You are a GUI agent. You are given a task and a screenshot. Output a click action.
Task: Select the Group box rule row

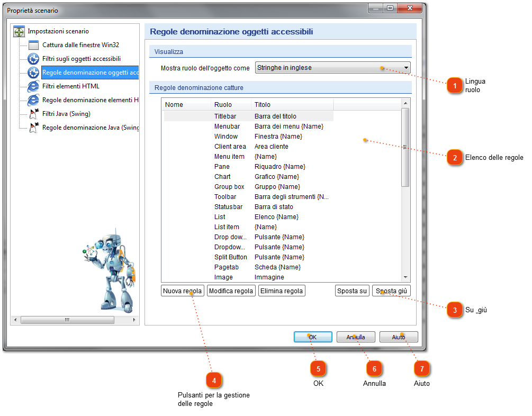248,187
